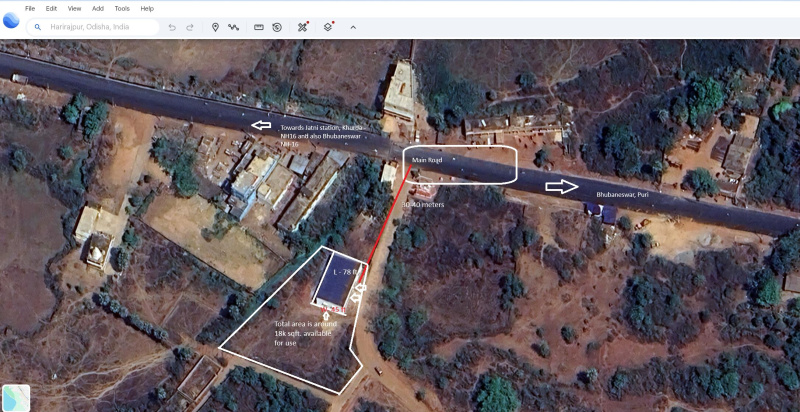Click the Main Road label box

(460, 164)
